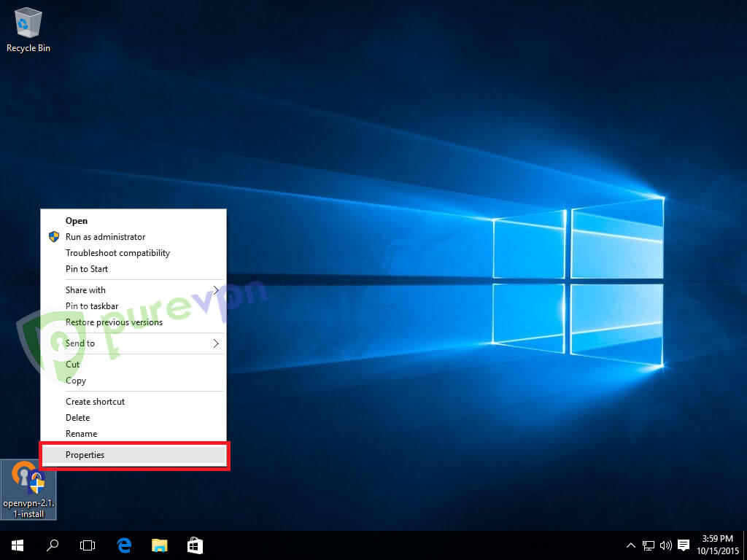747x560 pixels.
Task: Click the network status tray icon
Action: (x=649, y=545)
